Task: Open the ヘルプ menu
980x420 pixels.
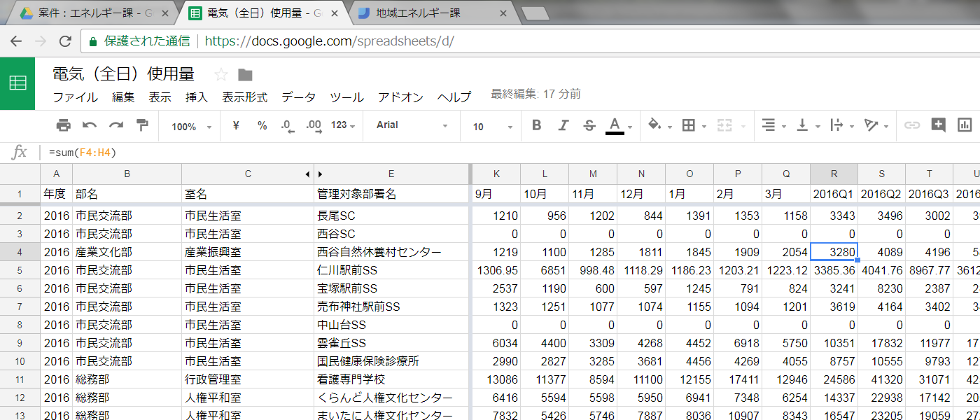Action: click(x=454, y=97)
